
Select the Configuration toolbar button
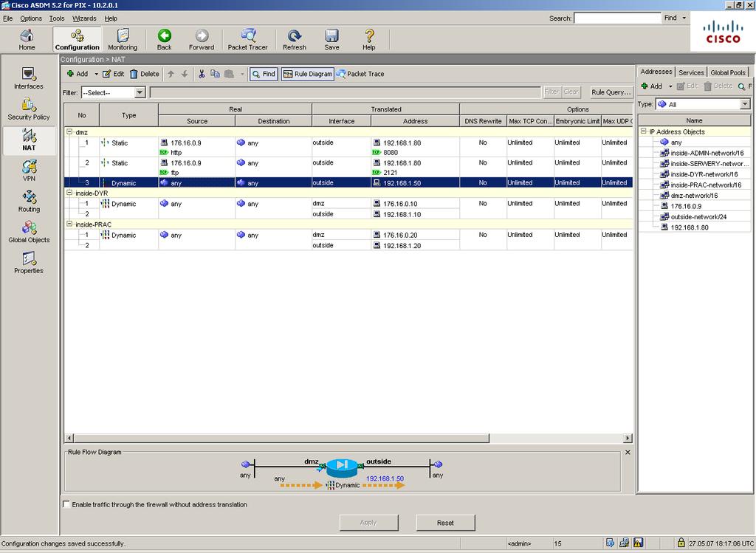pyautogui.click(x=77, y=40)
